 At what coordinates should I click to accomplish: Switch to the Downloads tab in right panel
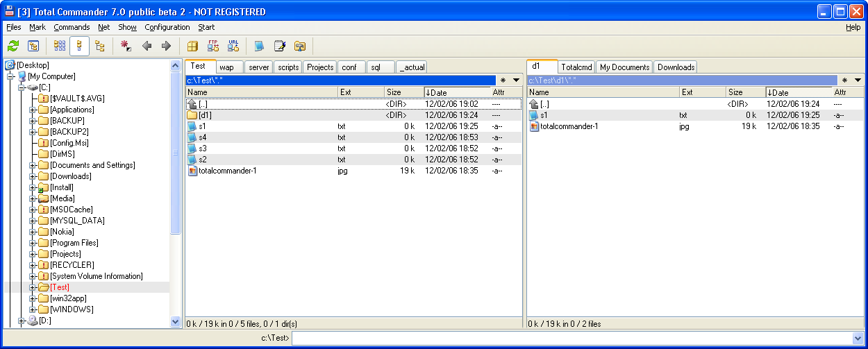(676, 67)
